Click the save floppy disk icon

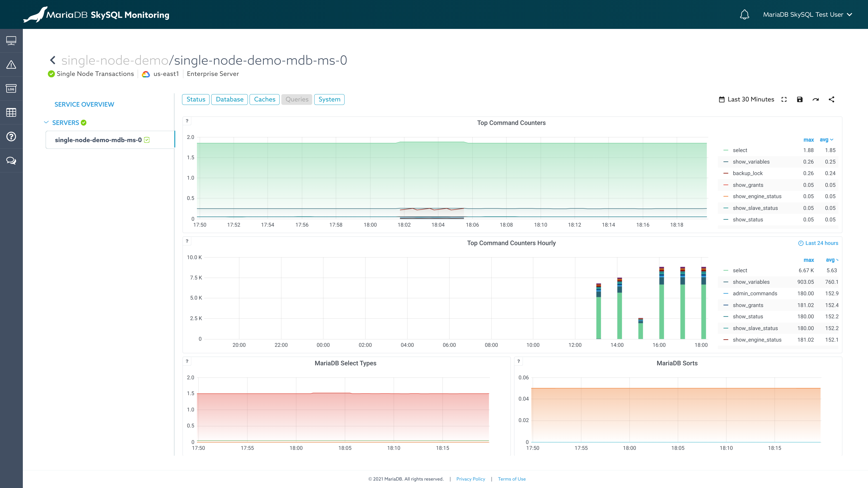[x=800, y=99]
